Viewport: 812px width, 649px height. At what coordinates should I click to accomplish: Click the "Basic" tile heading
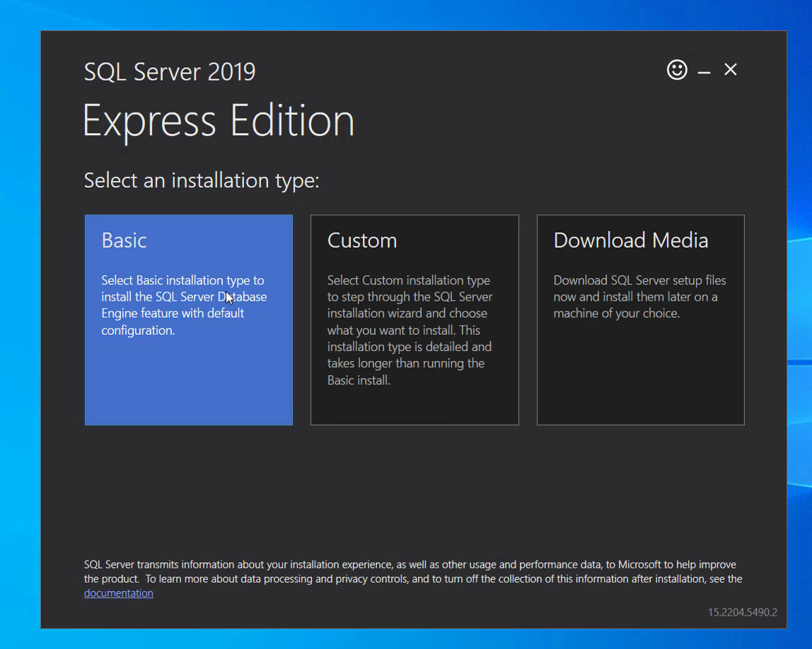point(124,241)
